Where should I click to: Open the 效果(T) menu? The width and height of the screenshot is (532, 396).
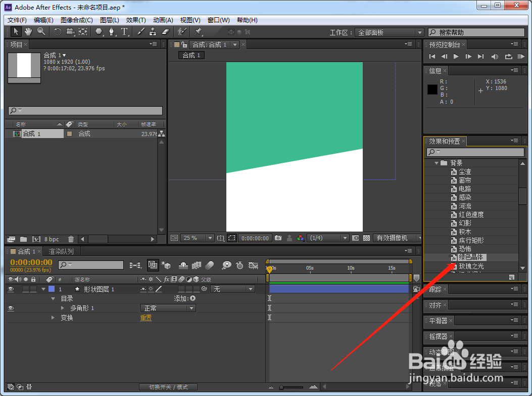click(136, 20)
